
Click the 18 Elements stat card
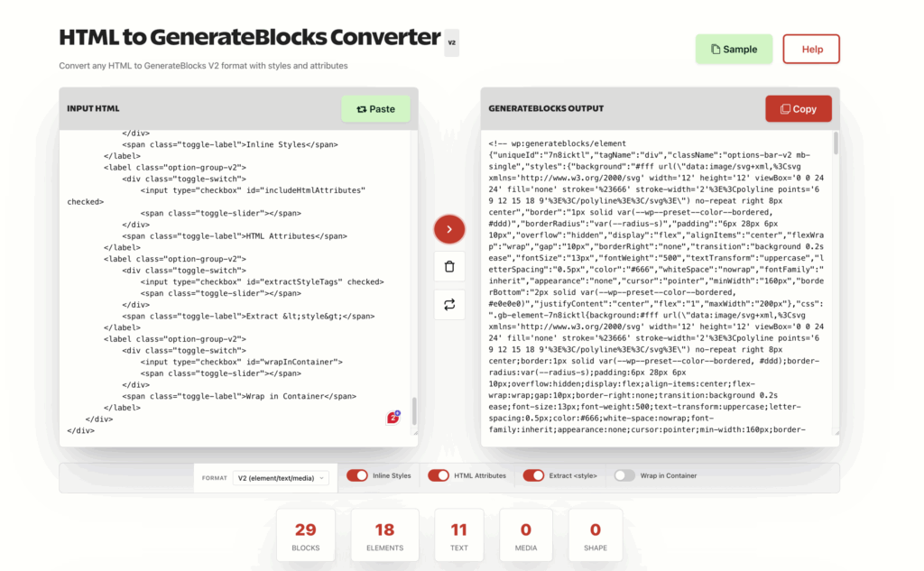(384, 536)
